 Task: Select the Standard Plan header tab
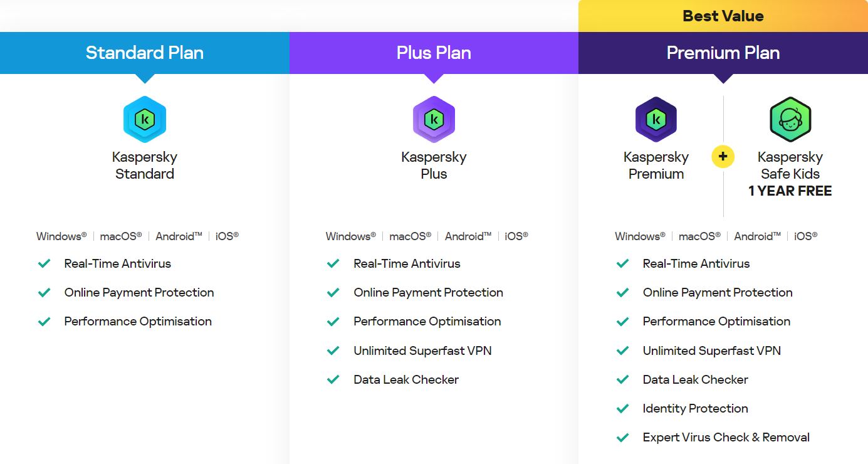[145, 53]
